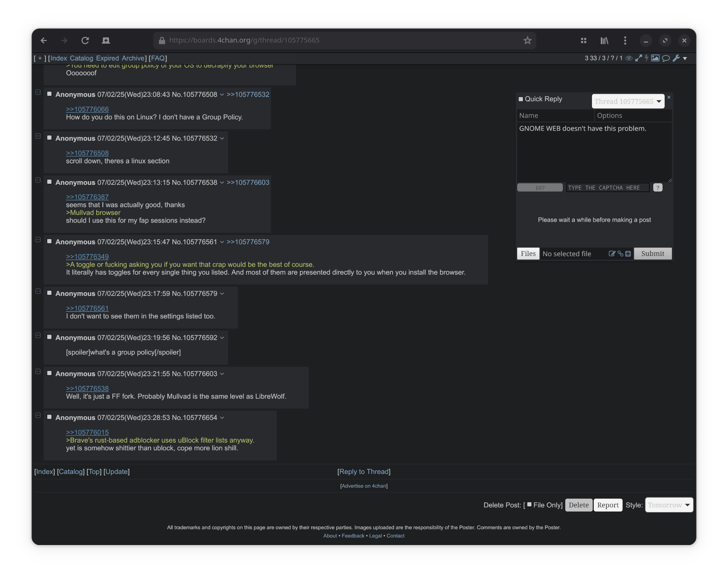Click the browser forward arrow
The height and width of the screenshot is (580, 728).
(x=64, y=40)
